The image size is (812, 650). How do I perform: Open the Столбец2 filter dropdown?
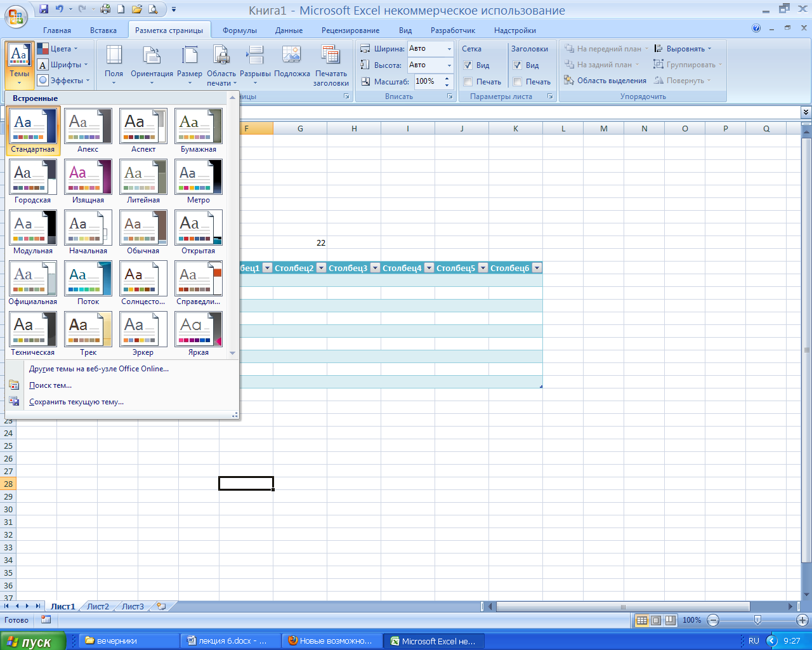click(321, 268)
